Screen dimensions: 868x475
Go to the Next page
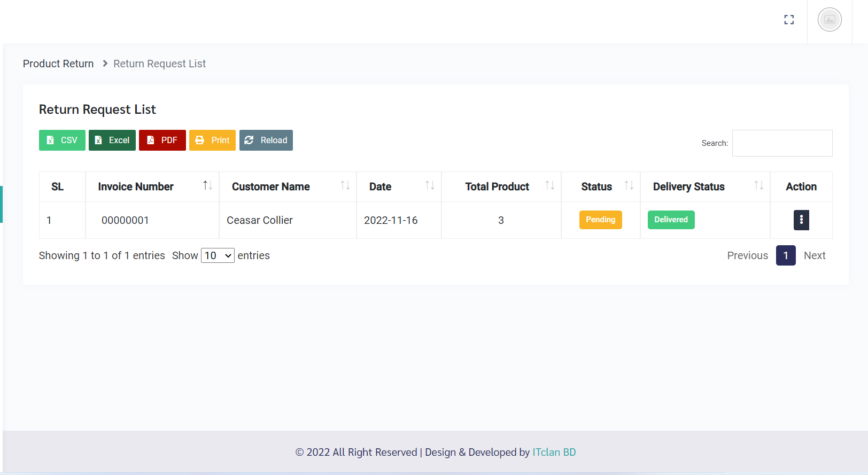pyautogui.click(x=814, y=256)
